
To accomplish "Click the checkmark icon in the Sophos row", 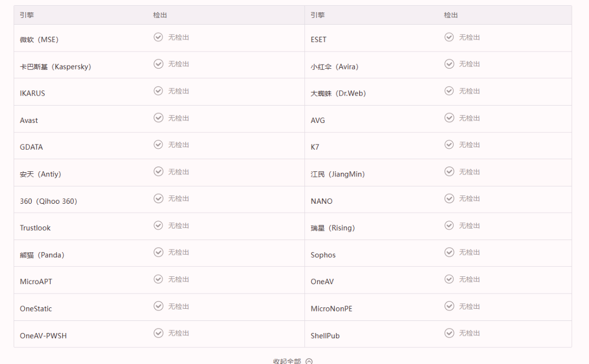I will pyautogui.click(x=449, y=252).
